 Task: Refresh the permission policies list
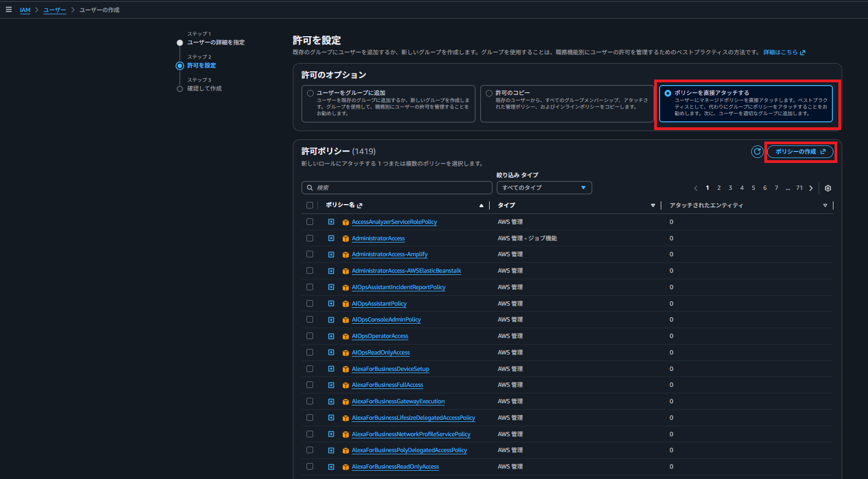click(x=757, y=151)
